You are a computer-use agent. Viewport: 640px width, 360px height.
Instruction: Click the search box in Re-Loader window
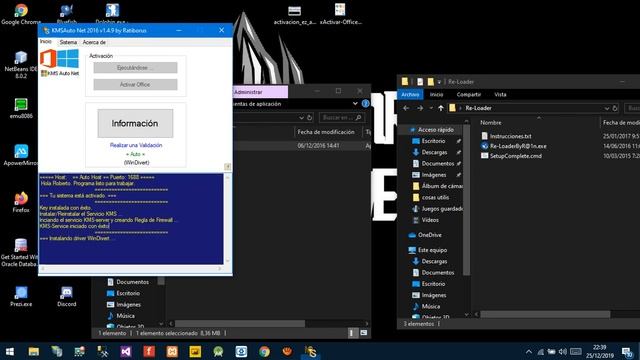click(632, 108)
